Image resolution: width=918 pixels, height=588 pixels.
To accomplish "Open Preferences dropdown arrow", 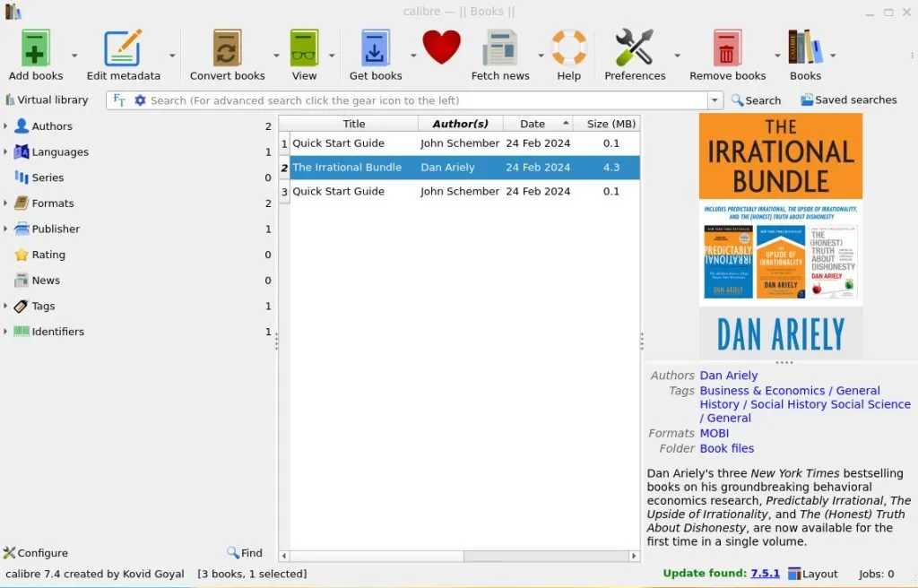I will [x=678, y=56].
